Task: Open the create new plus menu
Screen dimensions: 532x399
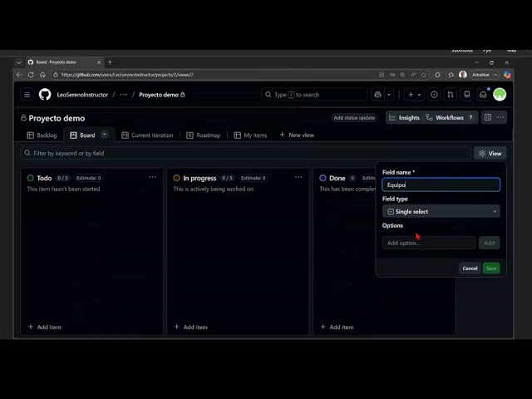Action: tap(414, 95)
